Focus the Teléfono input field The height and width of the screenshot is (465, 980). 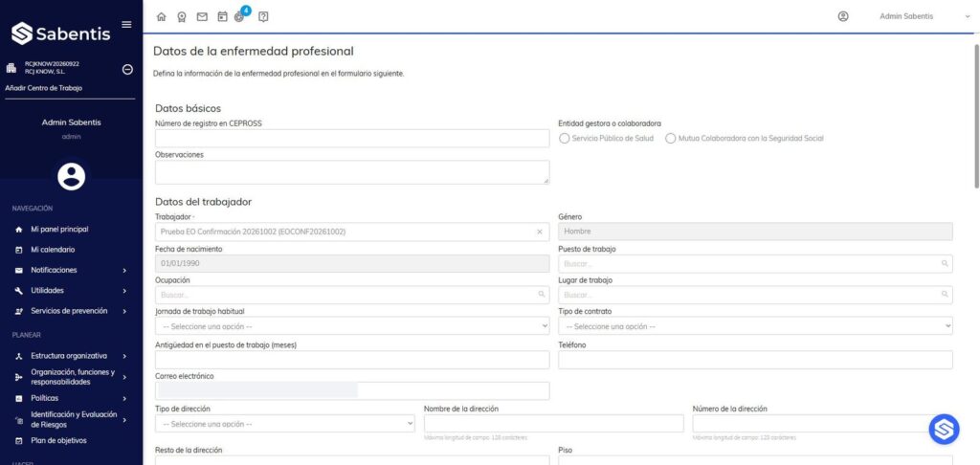756,360
